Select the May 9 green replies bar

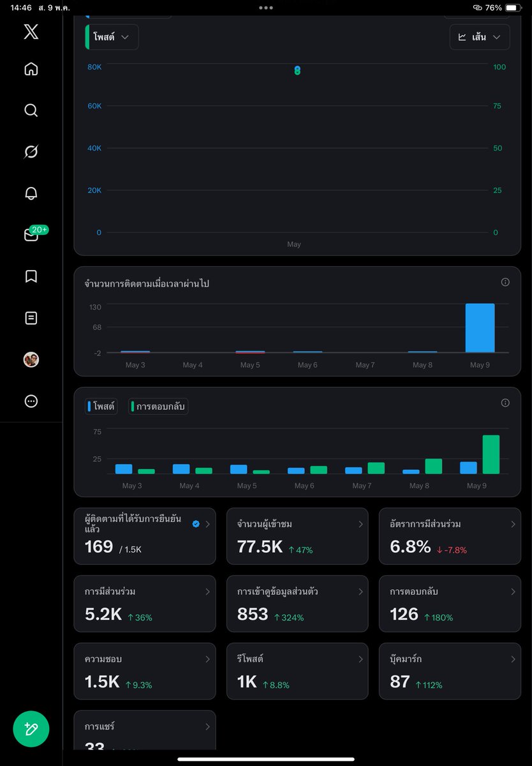coord(491,454)
